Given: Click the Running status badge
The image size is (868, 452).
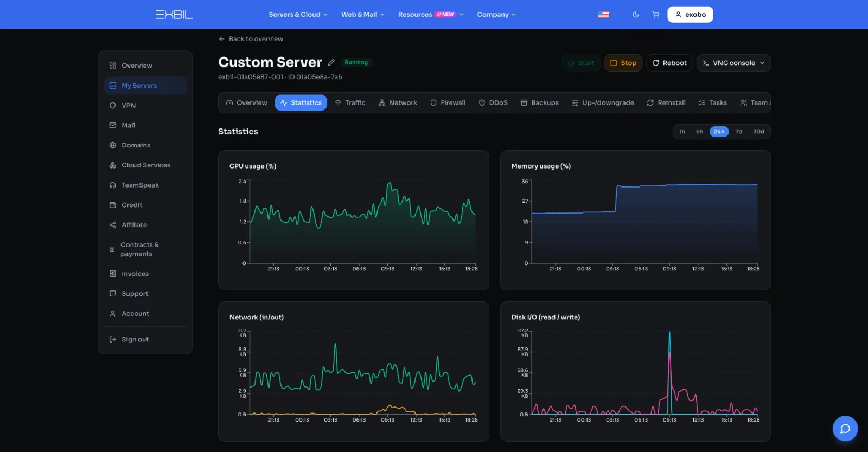Looking at the screenshot, I should 356,62.
